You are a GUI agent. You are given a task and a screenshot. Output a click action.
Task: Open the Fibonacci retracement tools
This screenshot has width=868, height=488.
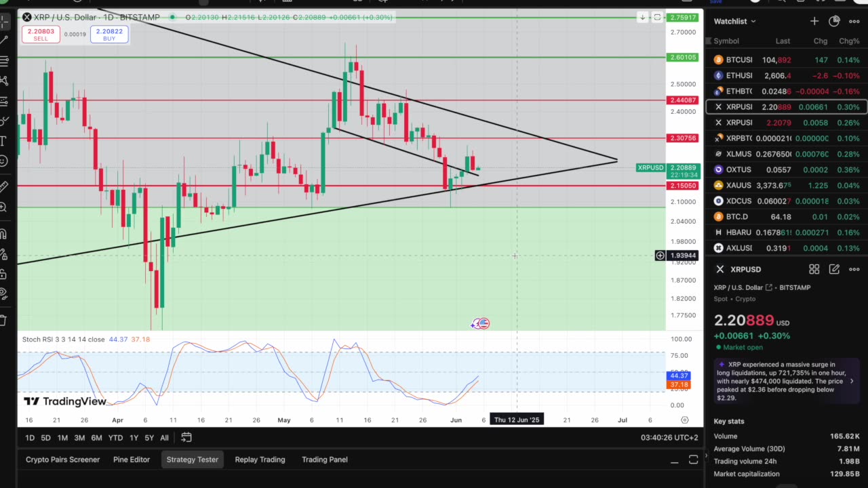point(4,61)
